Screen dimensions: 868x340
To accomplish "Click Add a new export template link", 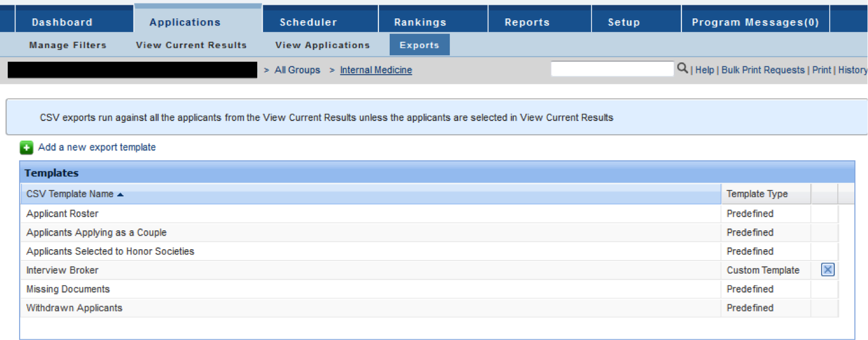I will click(97, 147).
